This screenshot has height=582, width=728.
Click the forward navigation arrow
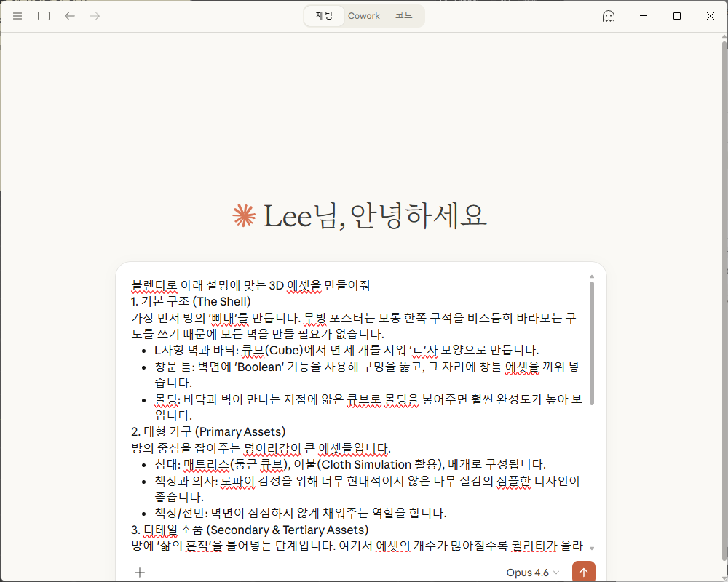point(95,16)
